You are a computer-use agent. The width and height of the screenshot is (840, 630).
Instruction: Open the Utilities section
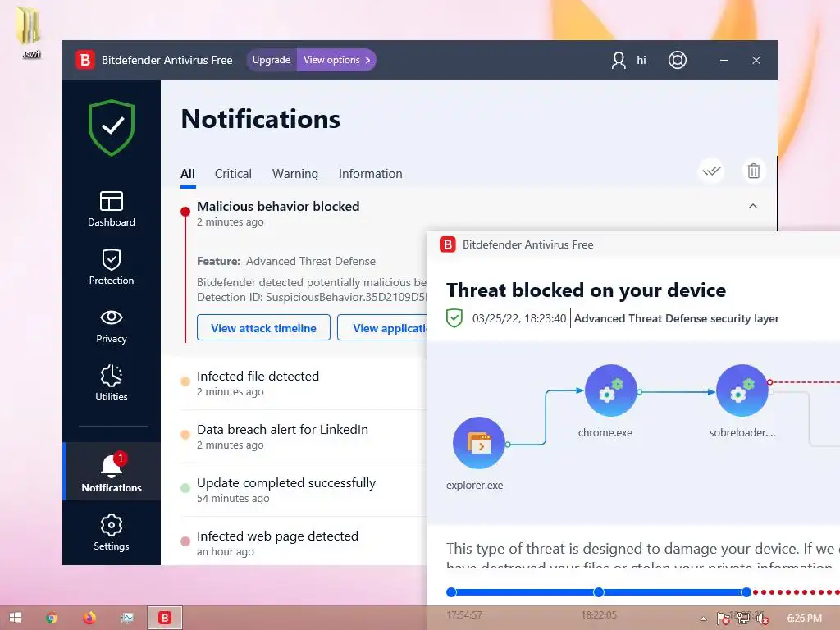(x=112, y=383)
